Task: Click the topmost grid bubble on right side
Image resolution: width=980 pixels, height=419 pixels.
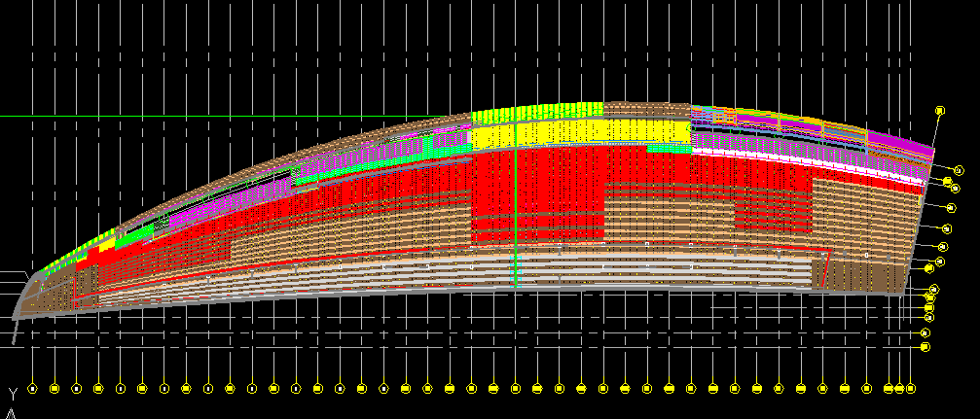Action: point(940,111)
